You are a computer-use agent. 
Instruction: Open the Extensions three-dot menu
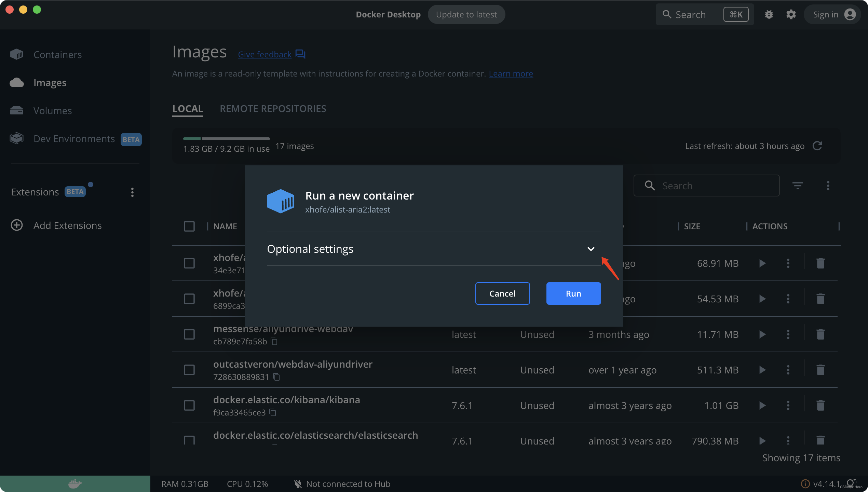132,192
